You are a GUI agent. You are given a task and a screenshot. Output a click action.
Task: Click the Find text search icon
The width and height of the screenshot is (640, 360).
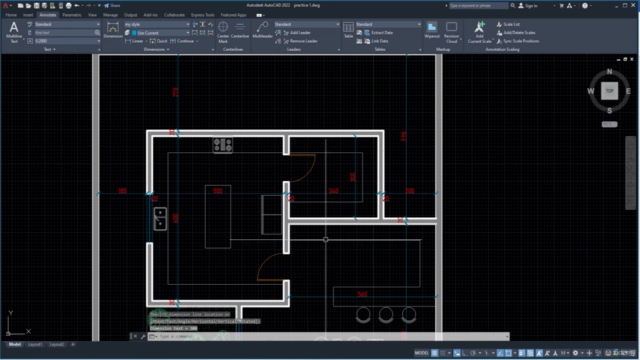(x=97, y=33)
